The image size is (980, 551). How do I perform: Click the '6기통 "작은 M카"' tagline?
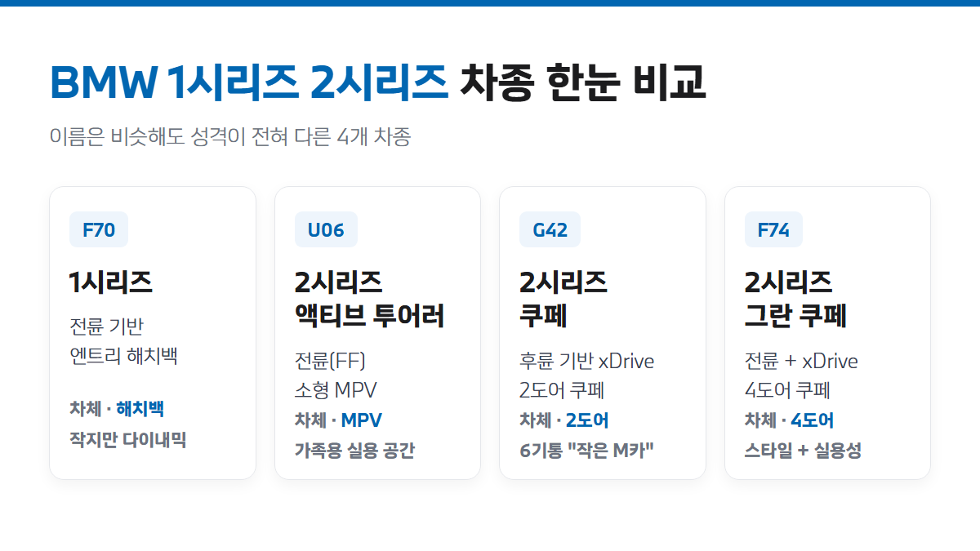pyautogui.click(x=587, y=451)
